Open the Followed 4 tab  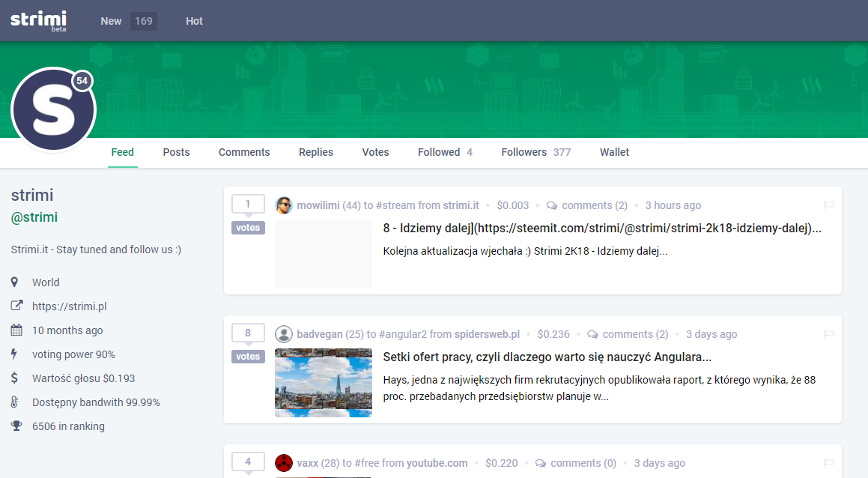click(x=445, y=152)
